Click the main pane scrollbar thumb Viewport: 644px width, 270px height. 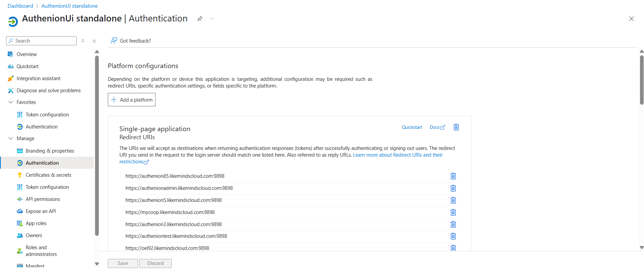642,80
